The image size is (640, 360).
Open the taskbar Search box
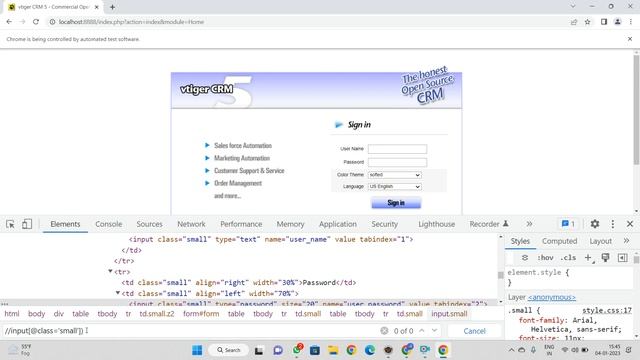[x=229, y=350]
